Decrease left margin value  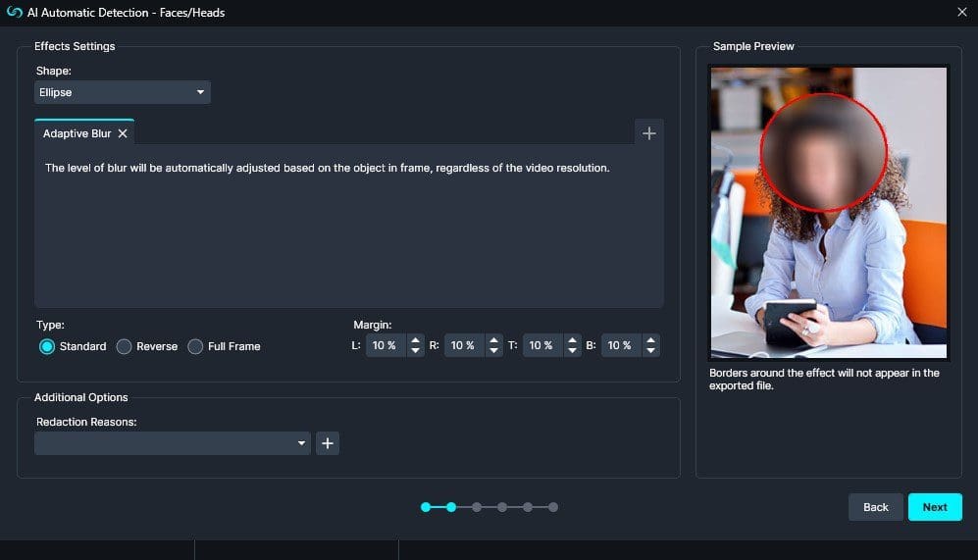(415, 351)
